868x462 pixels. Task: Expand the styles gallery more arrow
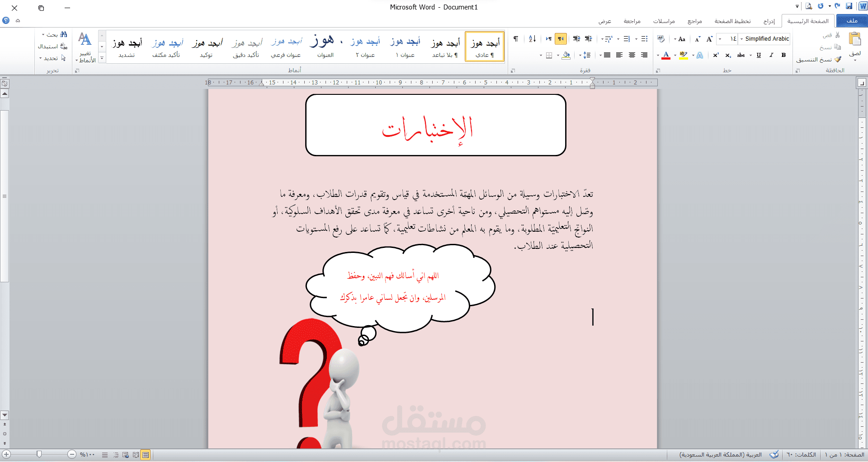click(x=102, y=58)
